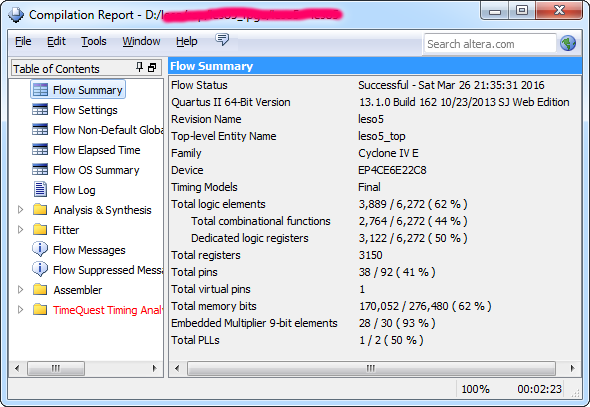
Task: Click the Flow Messages info icon
Action: tap(40, 249)
